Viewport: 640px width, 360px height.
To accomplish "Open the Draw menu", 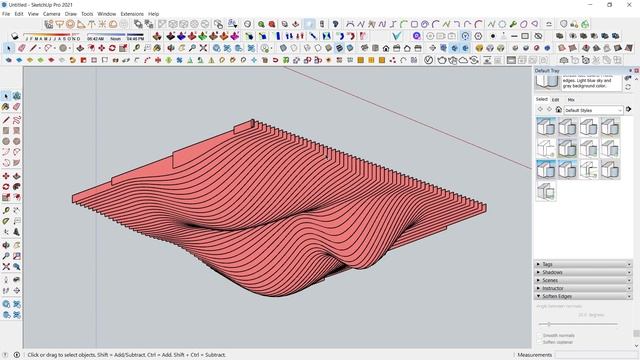I will 71,14.
